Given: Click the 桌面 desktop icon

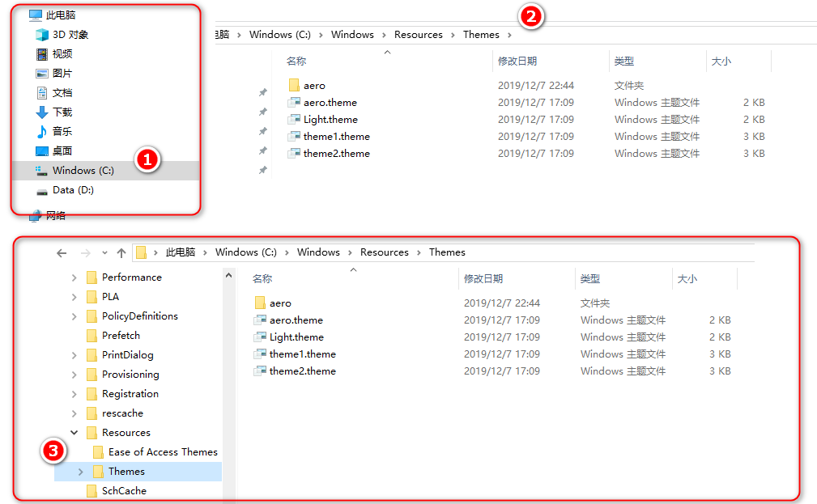Looking at the screenshot, I should coord(42,151).
